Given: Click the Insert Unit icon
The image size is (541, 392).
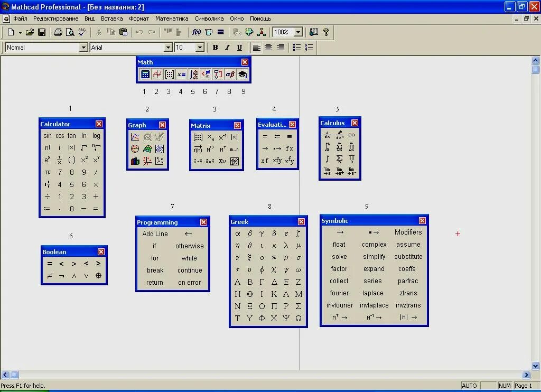Looking at the screenshot, I should point(209,32).
